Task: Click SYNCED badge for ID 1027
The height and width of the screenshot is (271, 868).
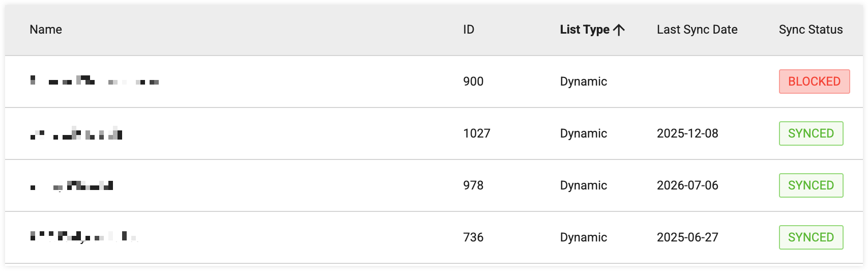Action: [x=811, y=133]
